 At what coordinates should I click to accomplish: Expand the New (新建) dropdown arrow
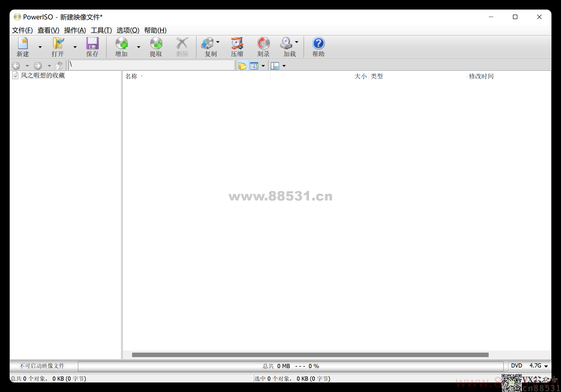(x=40, y=47)
